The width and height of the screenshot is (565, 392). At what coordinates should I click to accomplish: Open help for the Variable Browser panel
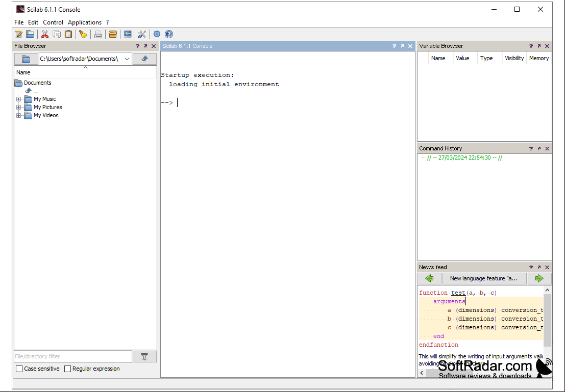(531, 46)
